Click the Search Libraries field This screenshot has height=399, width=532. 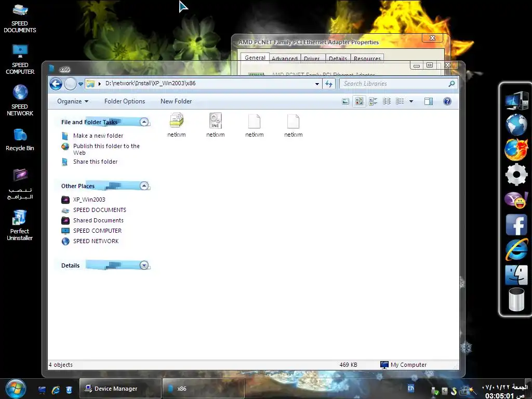394,84
